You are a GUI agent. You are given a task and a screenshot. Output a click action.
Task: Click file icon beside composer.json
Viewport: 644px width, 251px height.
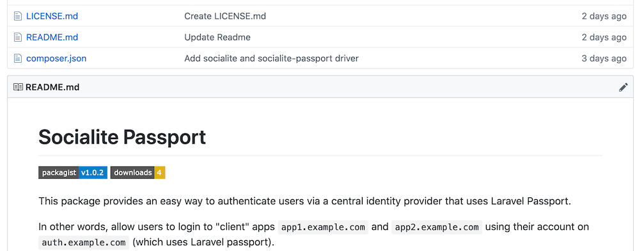[x=18, y=58]
